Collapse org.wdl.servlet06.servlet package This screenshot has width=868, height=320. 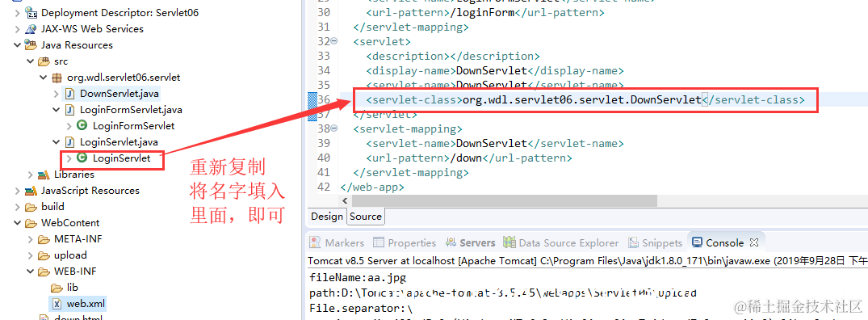[x=43, y=78]
